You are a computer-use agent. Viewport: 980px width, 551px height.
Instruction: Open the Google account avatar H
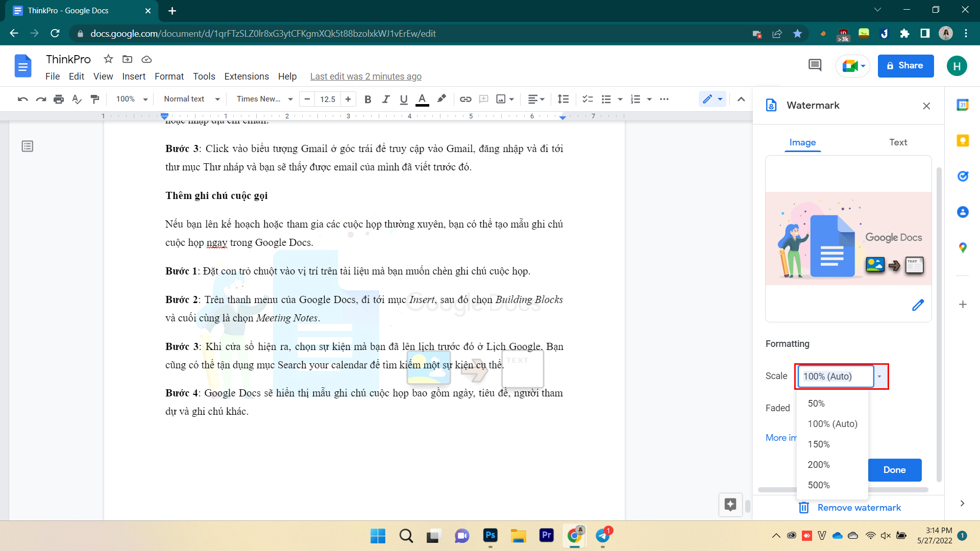click(x=957, y=66)
